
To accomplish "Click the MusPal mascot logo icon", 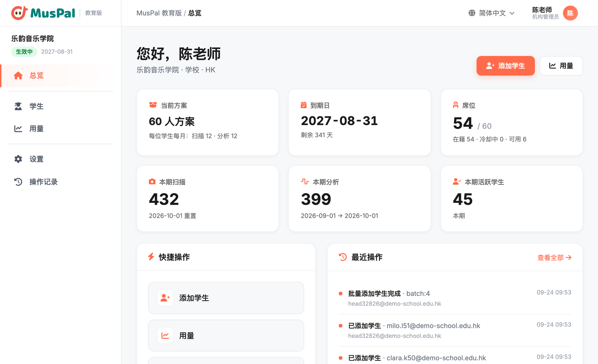I will [x=19, y=13].
